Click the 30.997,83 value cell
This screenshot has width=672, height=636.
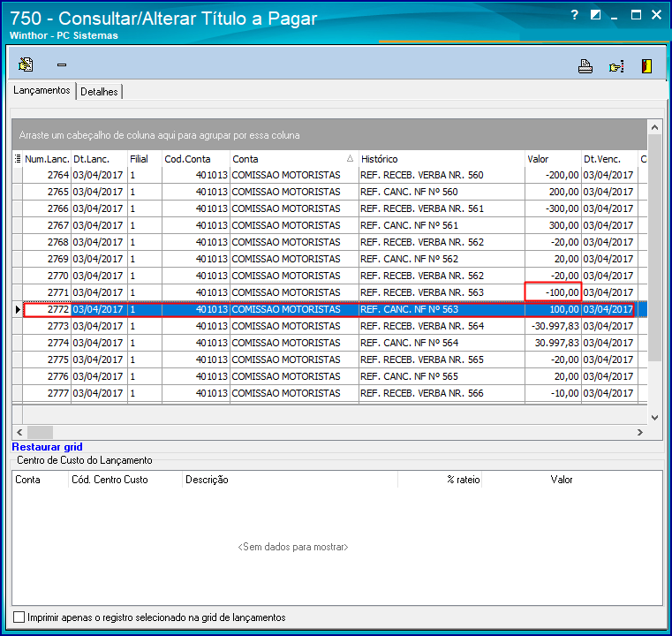(553, 343)
